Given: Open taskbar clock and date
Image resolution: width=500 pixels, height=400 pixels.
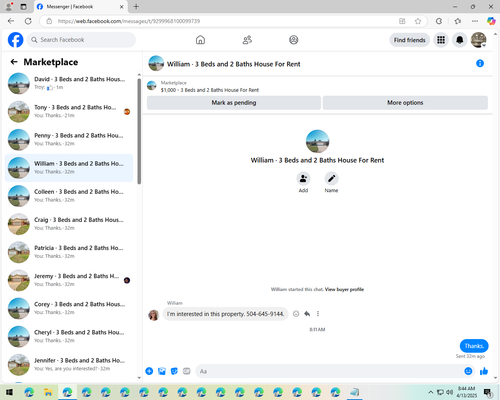Looking at the screenshot, I should tap(466, 392).
